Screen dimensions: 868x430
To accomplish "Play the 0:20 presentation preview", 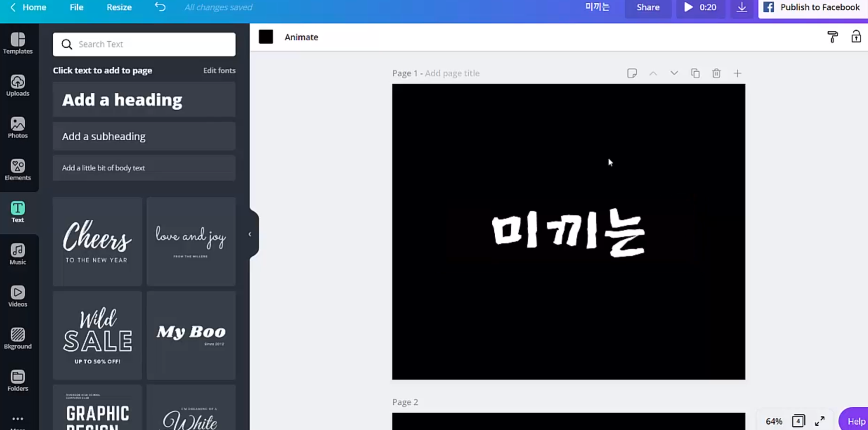I will point(700,8).
